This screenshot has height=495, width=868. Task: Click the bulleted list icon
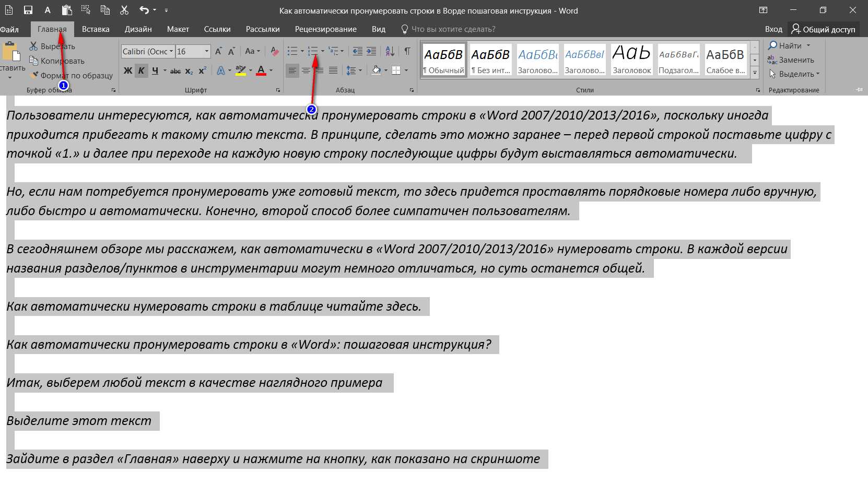coord(292,51)
